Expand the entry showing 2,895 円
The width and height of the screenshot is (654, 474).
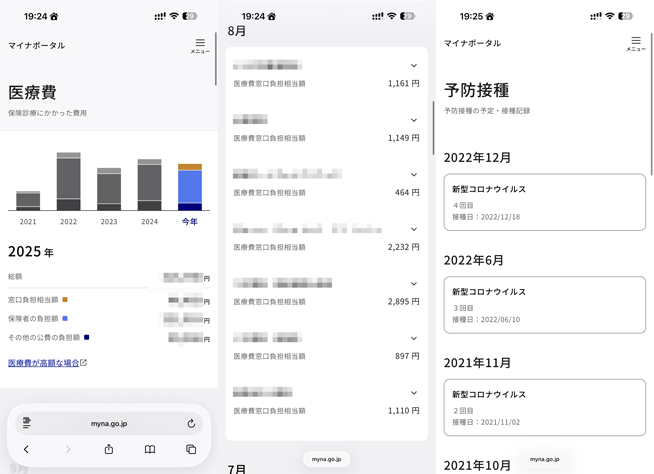[414, 284]
